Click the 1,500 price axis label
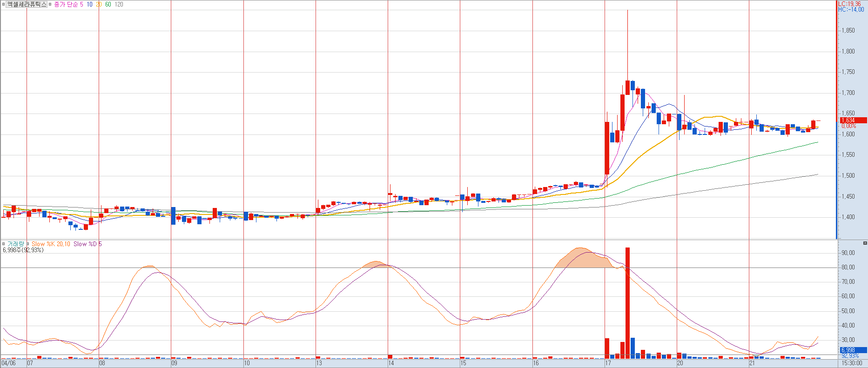This screenshot has height=368, width=868. coord(848,175)
